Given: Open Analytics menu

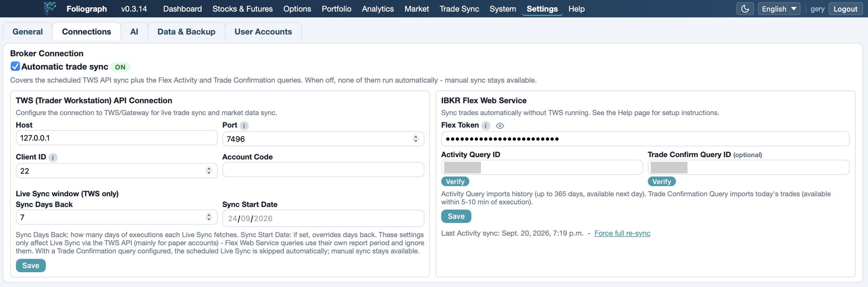Looking at the screenshot, I should (x=378, y=9).
